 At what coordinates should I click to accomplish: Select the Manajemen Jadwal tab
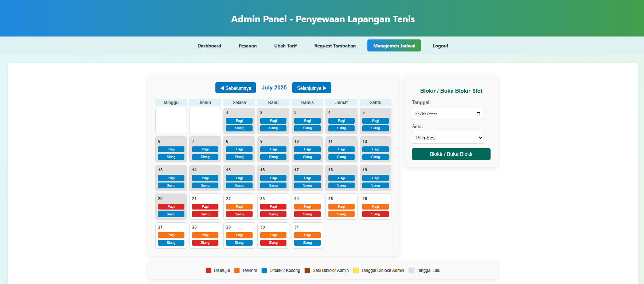click(x=394, y=46)
